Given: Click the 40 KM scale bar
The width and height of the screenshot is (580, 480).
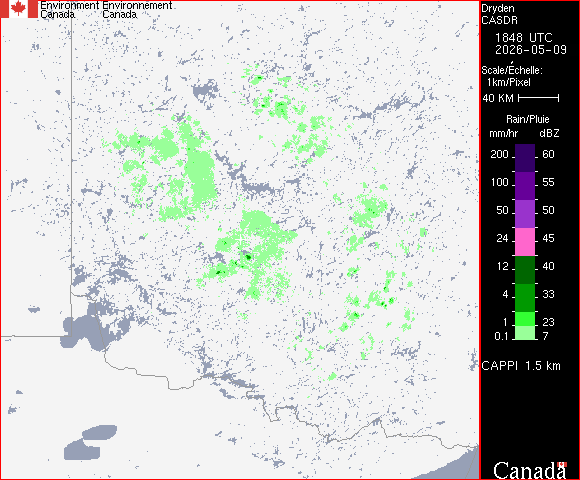Looking at the screenshot, I should click(x=539, y=98).
